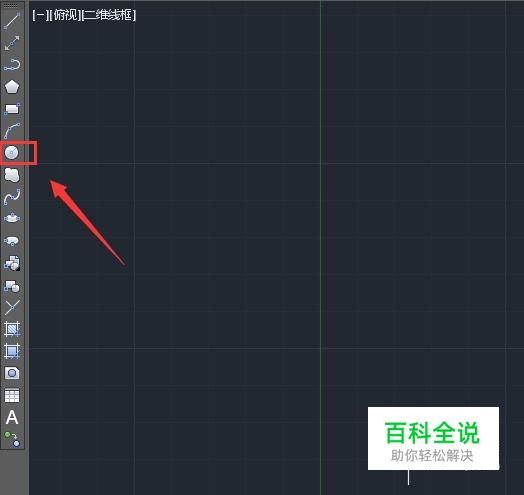Open the Hatch fill tool
524x495 pixels.
pos(12,329)
